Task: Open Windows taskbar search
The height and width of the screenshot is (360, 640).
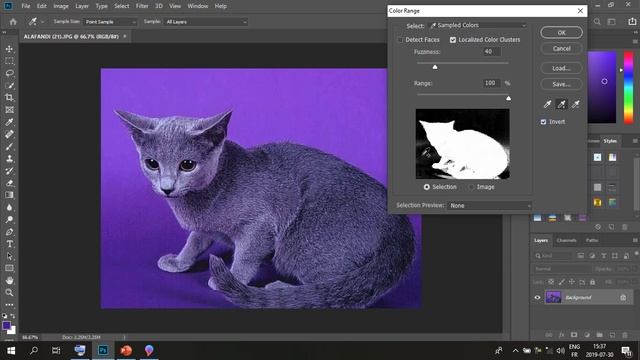Action: pyautogui.click(x=34, y=351)
